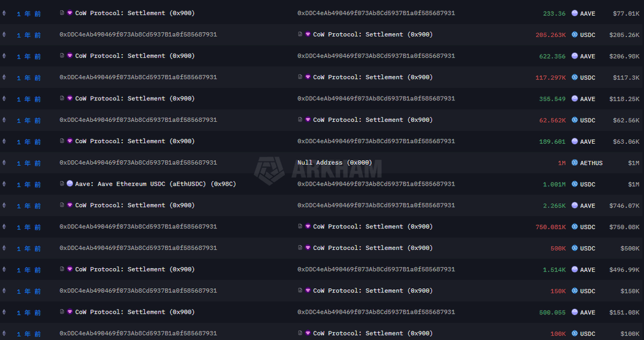Click the 1.514K amount value
The width and height of the screenshot is (644, 340).
tap(554, 270)
